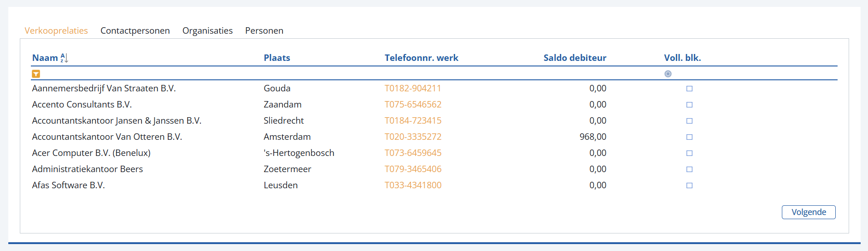The image size is (868, 251).
Task: Tick the Voll. blk. checkbox for Afas Software
Action: coord(689,185)
